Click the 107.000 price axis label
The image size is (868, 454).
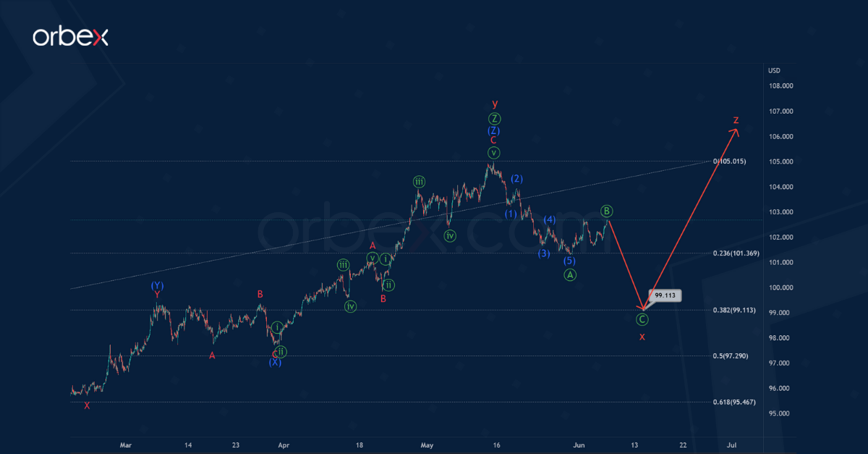(x=781, y=112)
